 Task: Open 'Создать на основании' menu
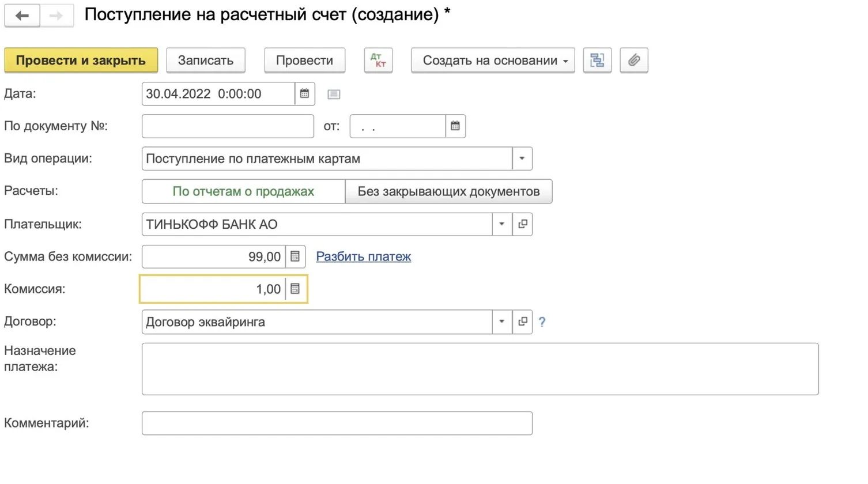[493, 60]
